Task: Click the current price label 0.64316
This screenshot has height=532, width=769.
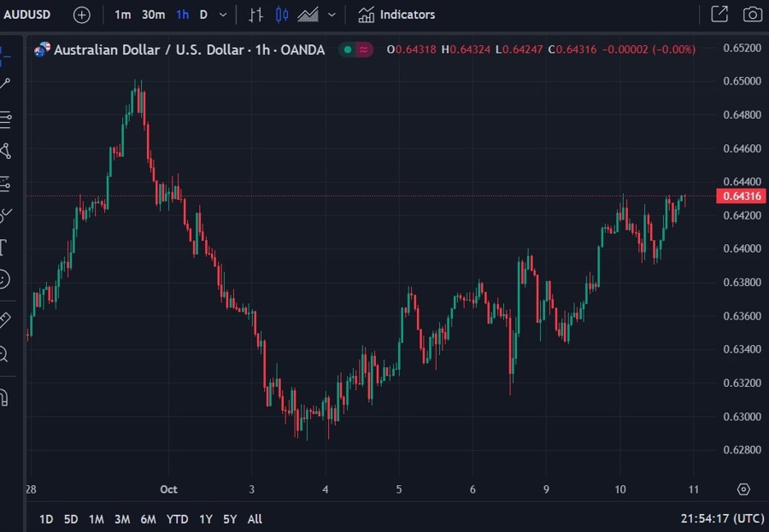Action: [x=742, y=196]
